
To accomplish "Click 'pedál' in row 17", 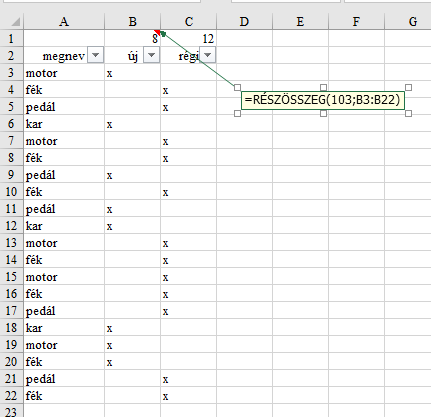I will [41, 312].
